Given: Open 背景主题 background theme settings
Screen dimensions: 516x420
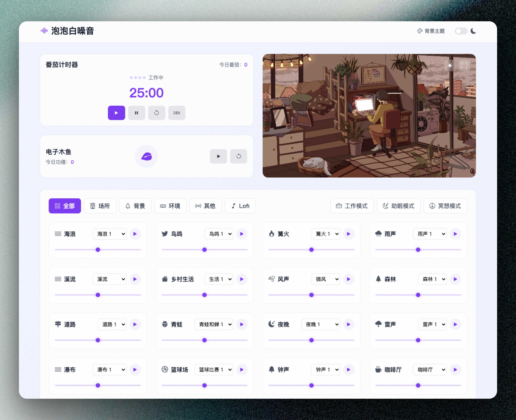Looking at the screenshot, I should tap(431, 31).
